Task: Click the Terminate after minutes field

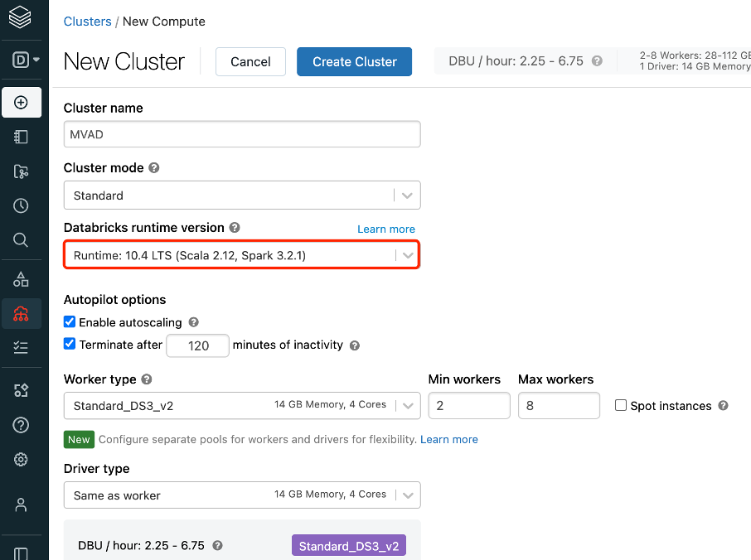Action: [x=197, y=345]
